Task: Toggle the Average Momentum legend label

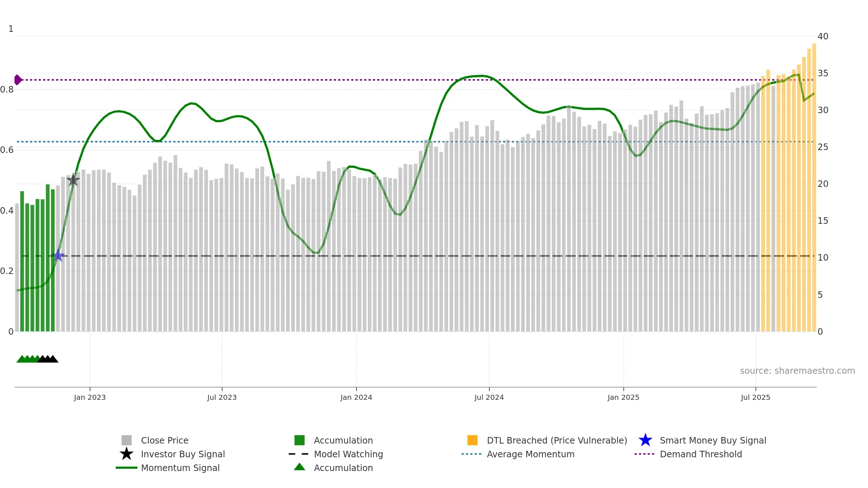Action: coord(531,454)
